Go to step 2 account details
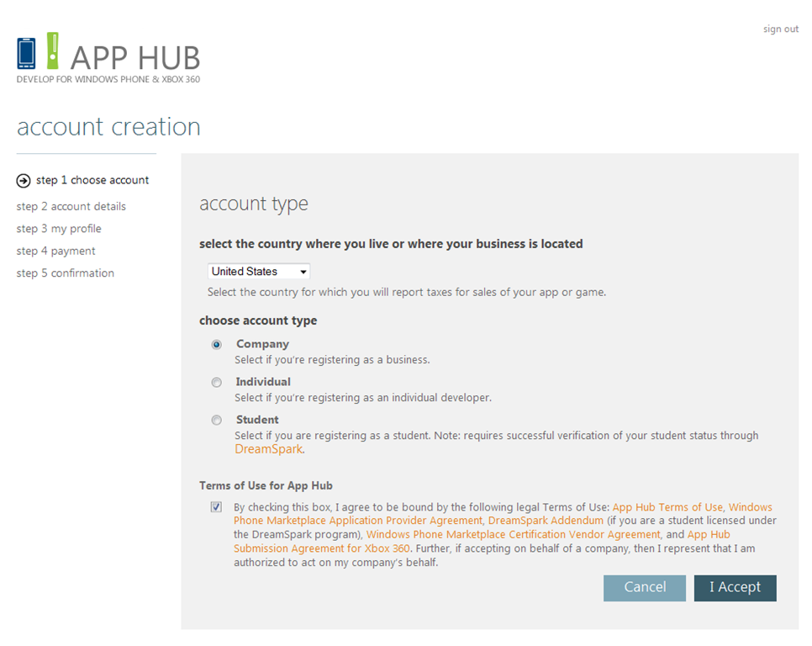Viewport: 812px width, 646px height. (x=71, y=206)
